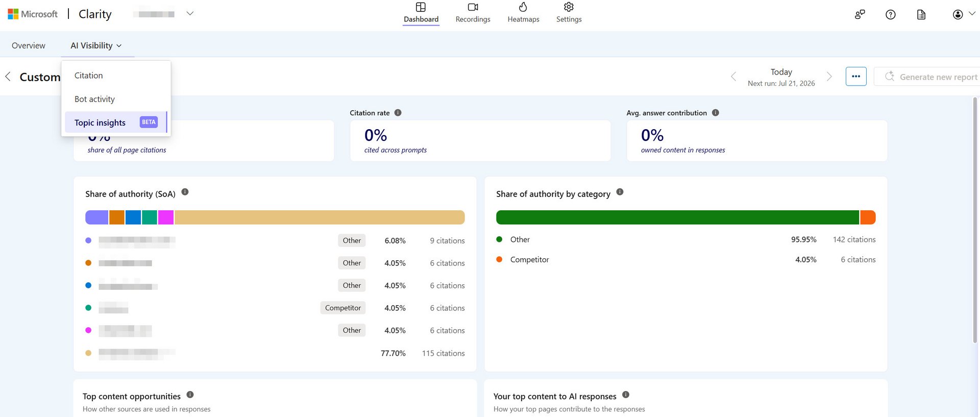The height and width of the screenshot is (417, 980).
Task: Click the 0% Citation rate value
Action: coord(376,135)
